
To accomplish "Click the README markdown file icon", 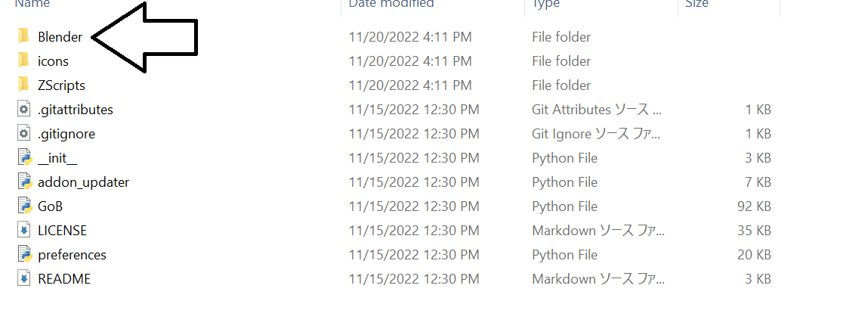I will 23,278.
